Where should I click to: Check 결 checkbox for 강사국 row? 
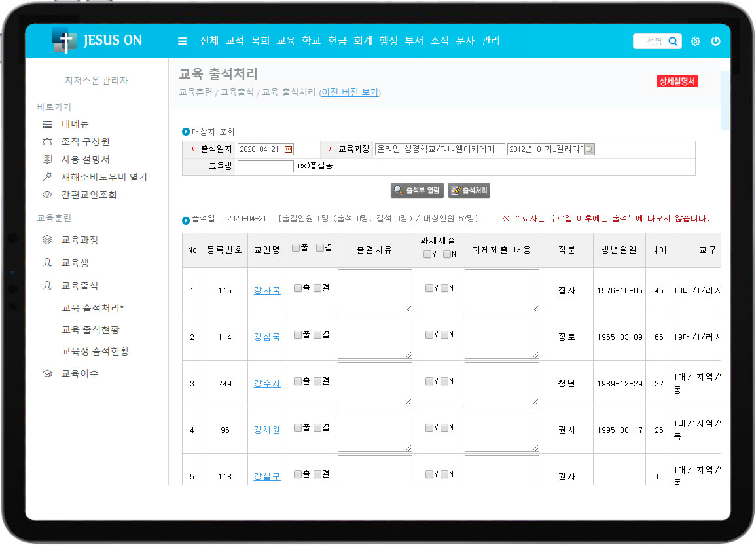pyautogui.click(x=317, y=288)
